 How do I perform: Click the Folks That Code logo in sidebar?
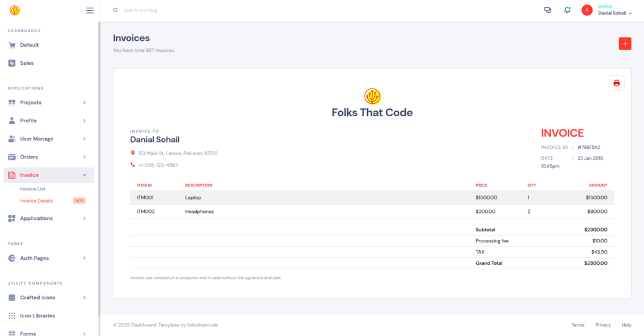tap(15, 10)
